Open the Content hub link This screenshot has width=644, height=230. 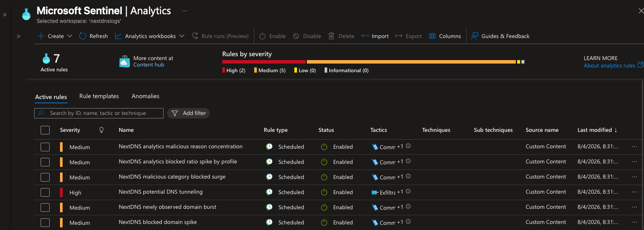pyautogui.click(x=148, y=65)
